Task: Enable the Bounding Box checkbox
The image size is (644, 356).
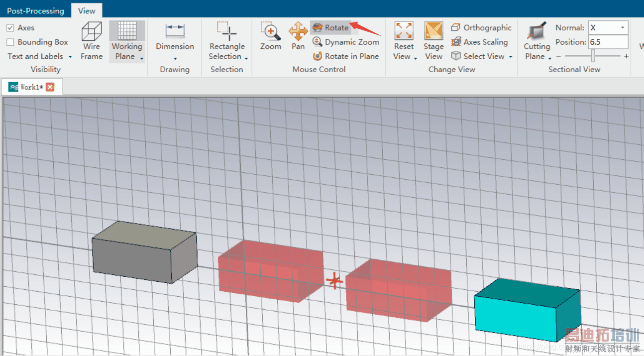Action: (10, 42)
